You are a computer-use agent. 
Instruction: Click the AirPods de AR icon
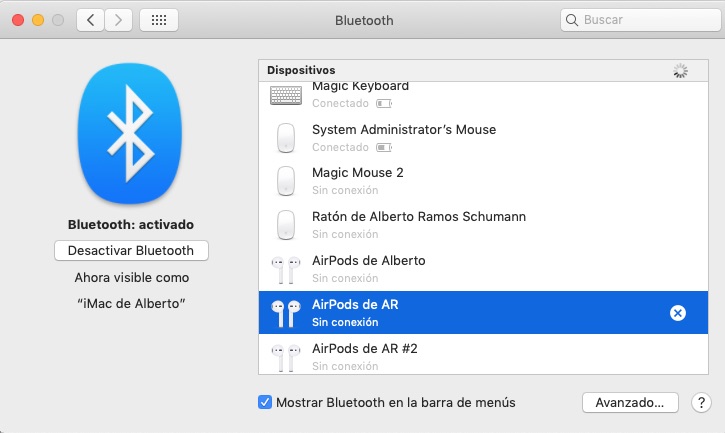[286, 313]
